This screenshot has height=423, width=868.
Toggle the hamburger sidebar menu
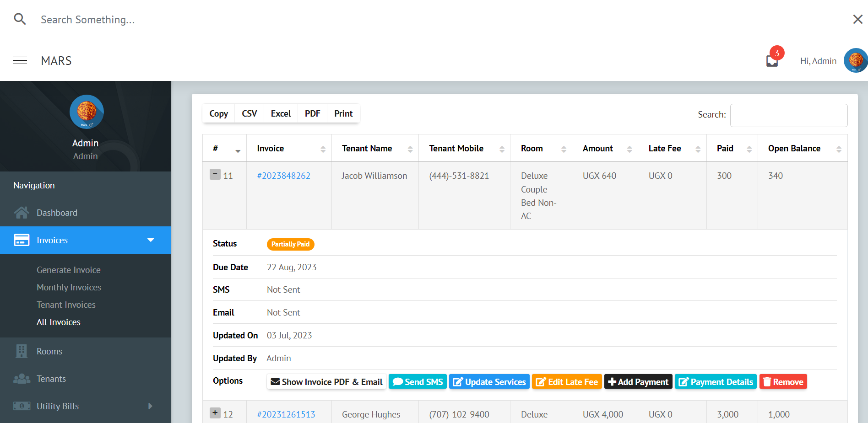coord(20,60)
